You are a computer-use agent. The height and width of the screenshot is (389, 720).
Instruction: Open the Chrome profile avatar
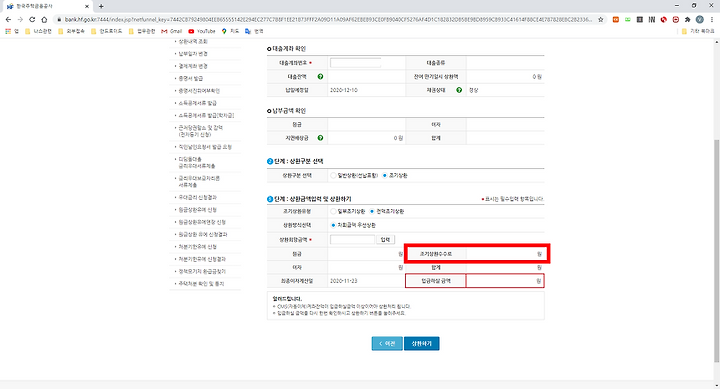coord(699,19)
